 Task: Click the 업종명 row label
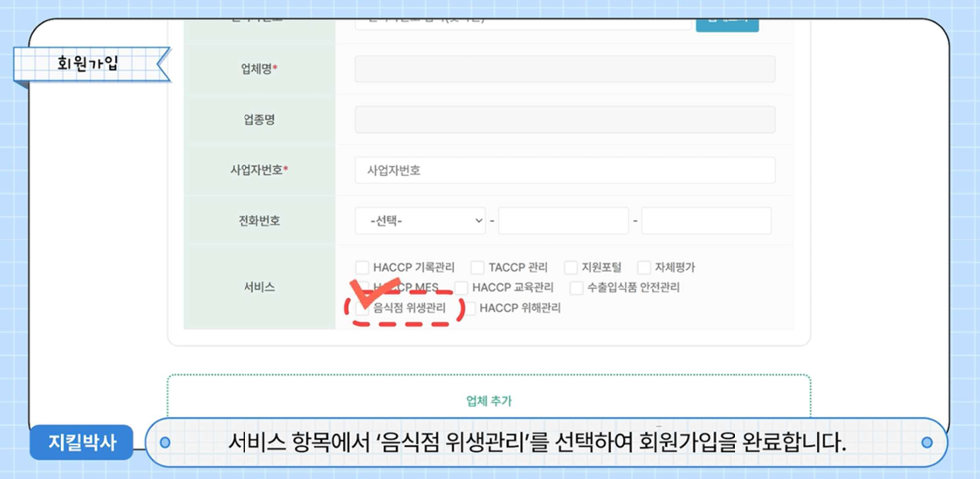pos(259,120)
